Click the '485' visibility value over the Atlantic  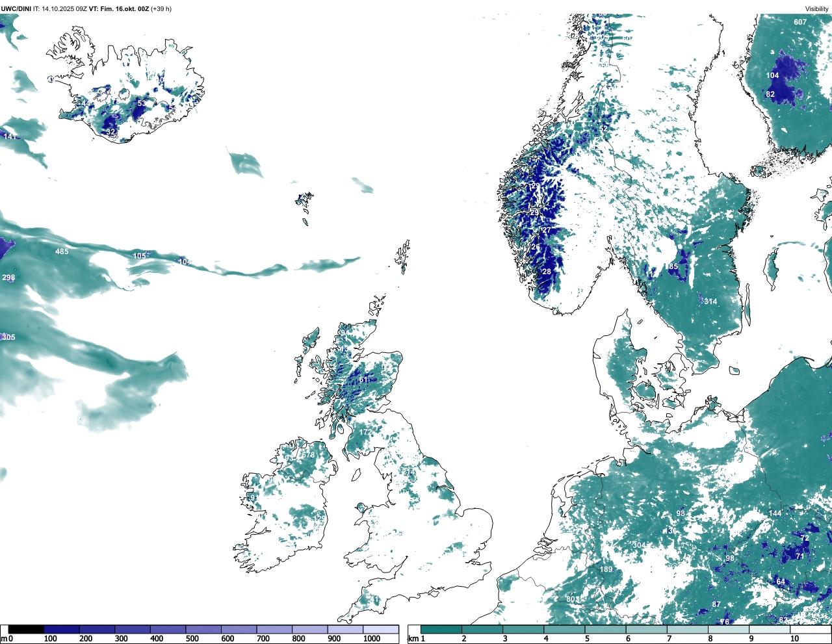pos(62,251)
